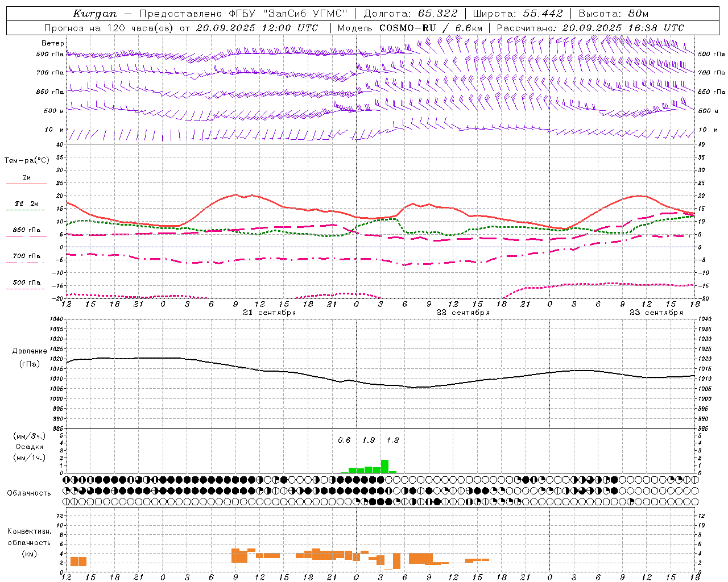Click the 0.6 precipitation total value
Image resolution: width=728 pixels, height=582 pixels.
[344, 440]
